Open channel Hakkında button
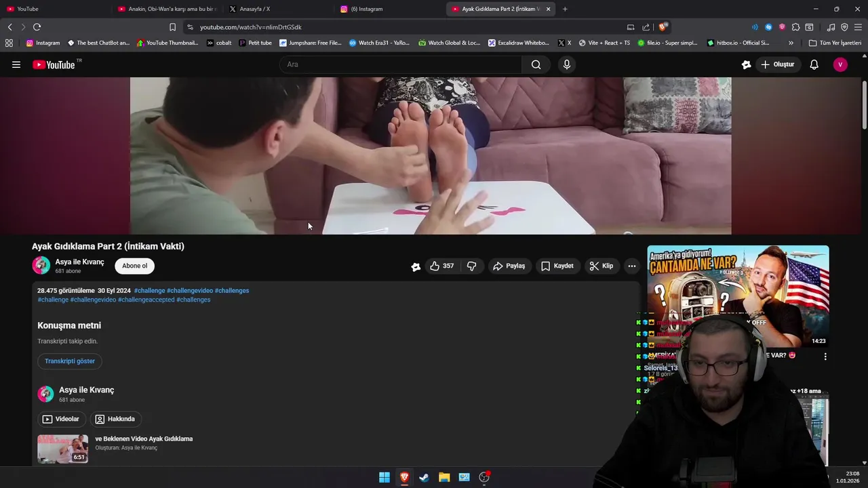 tap(115, 419)
